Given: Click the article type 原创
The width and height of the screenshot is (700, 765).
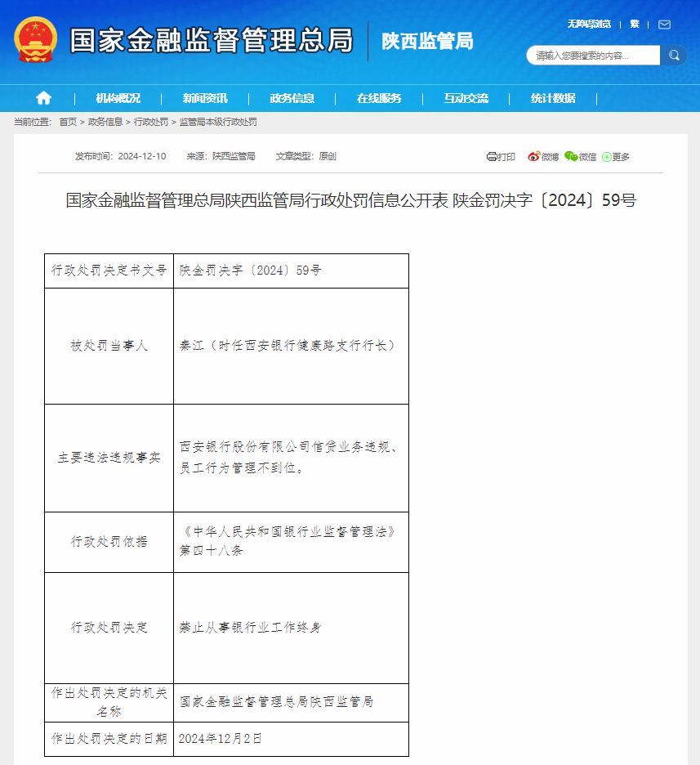Looking at the screenshot, I should click(x=328, y=156).
